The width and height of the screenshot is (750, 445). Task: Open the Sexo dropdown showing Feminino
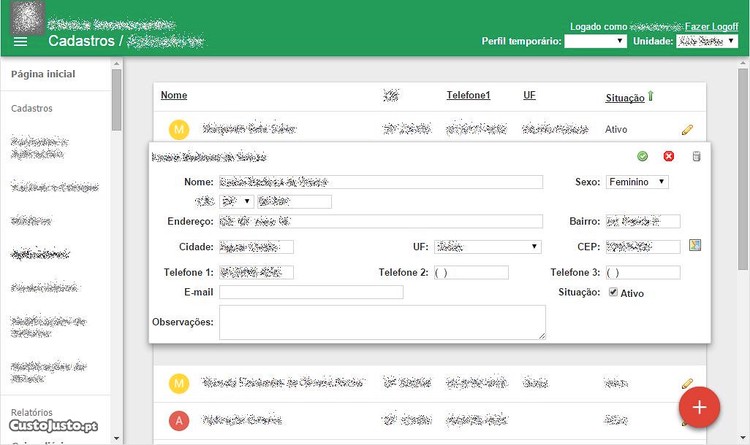(637, 182)
